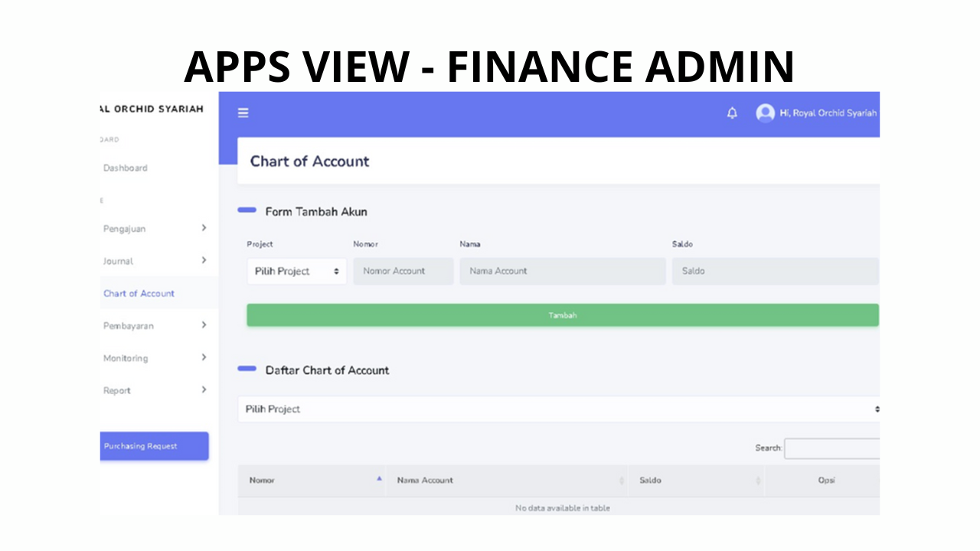Open Pilih Project dropdown in form
980x551 pixels.
click(x=296, y=272)
